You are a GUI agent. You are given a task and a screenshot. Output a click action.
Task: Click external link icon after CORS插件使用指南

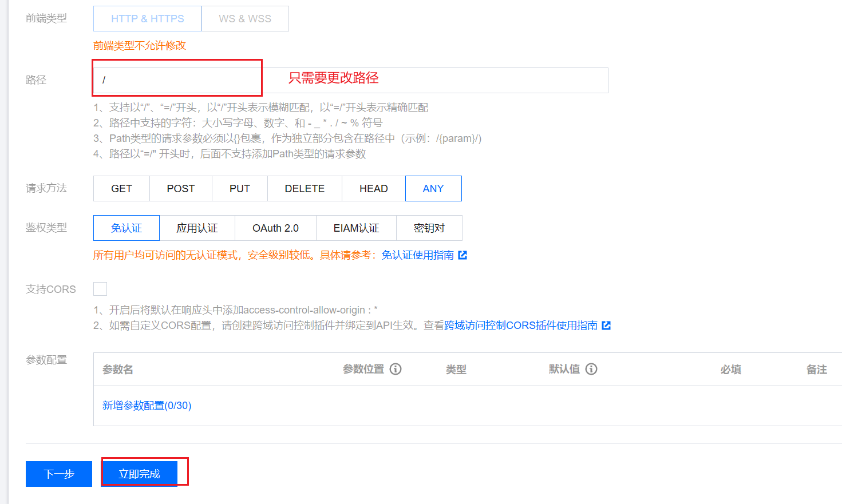pos(606,326)
